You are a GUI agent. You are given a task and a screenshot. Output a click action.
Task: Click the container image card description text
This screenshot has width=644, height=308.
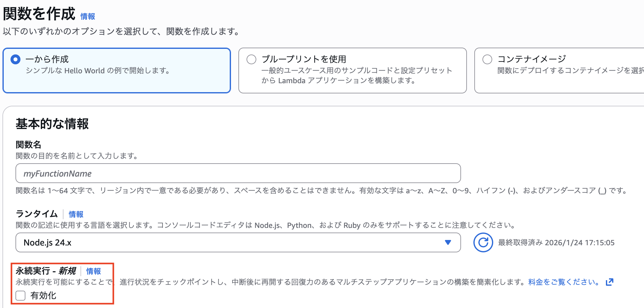[x=570, y=71]
